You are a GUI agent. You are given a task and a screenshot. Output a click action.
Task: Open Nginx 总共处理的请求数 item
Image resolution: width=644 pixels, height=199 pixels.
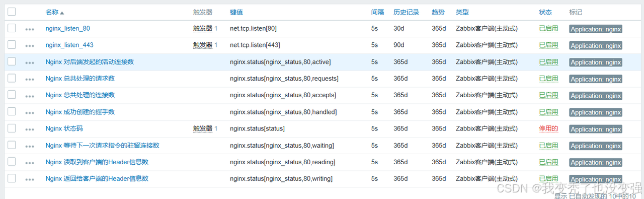coord(80,79)
